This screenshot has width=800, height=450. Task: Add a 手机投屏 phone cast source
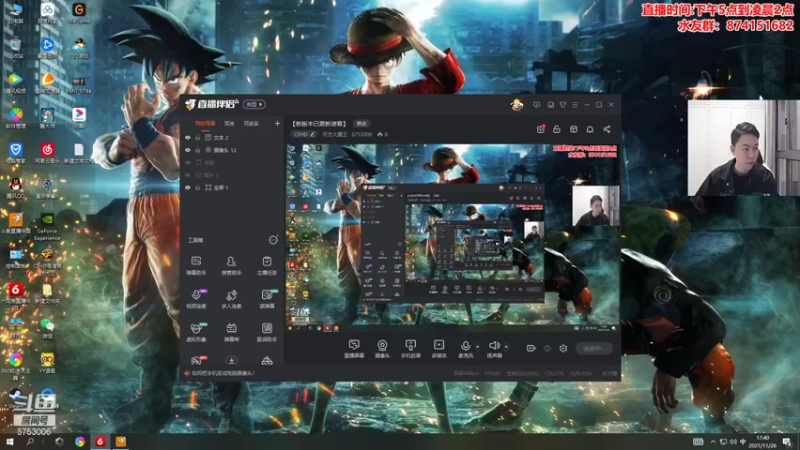(410, 349)
